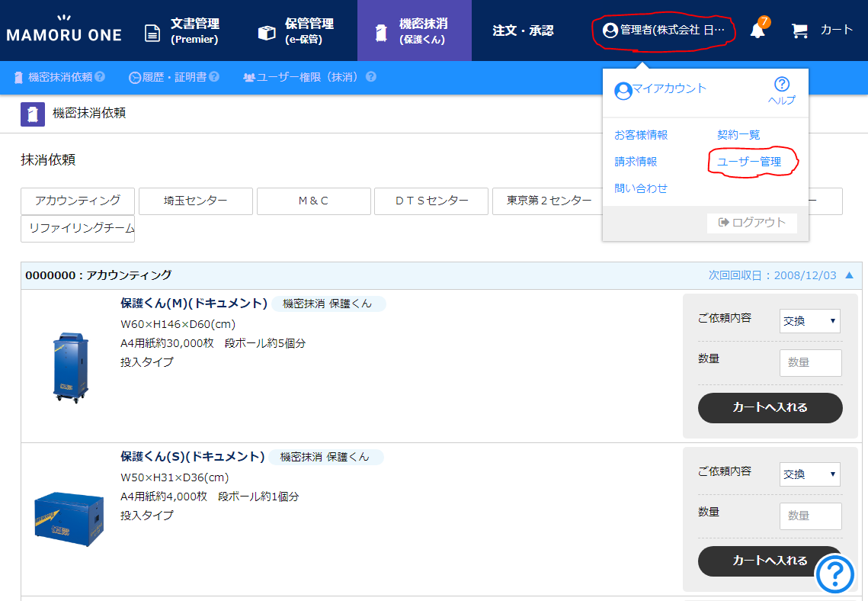Show help tooltip beside 機密抹消依頼

[100, 77]
